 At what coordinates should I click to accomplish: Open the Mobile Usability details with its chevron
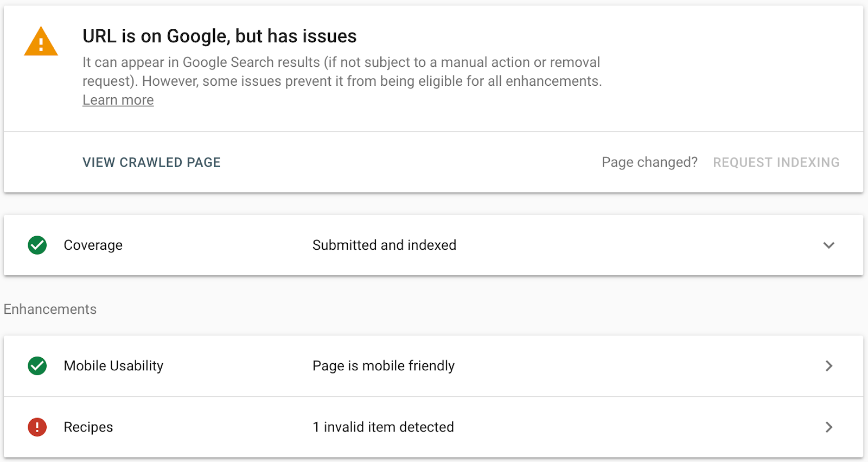[x=829, y=366]
